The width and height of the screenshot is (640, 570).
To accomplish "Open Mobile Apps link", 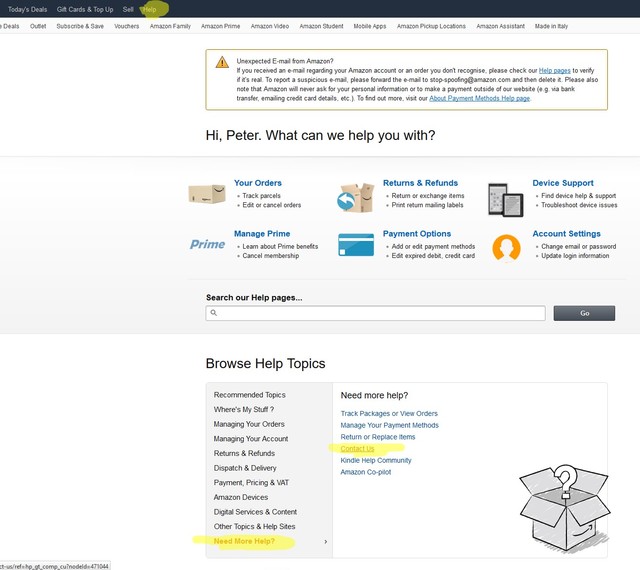I will point(370,26).
